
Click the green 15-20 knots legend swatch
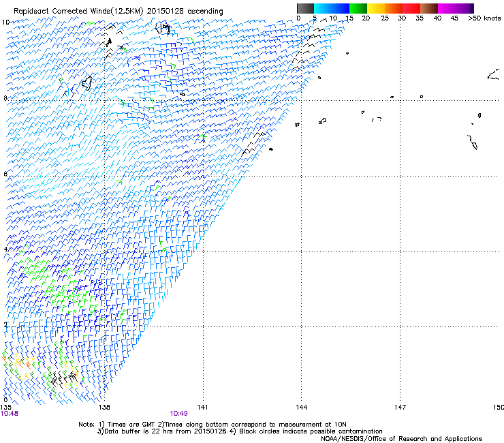(358, 8)
